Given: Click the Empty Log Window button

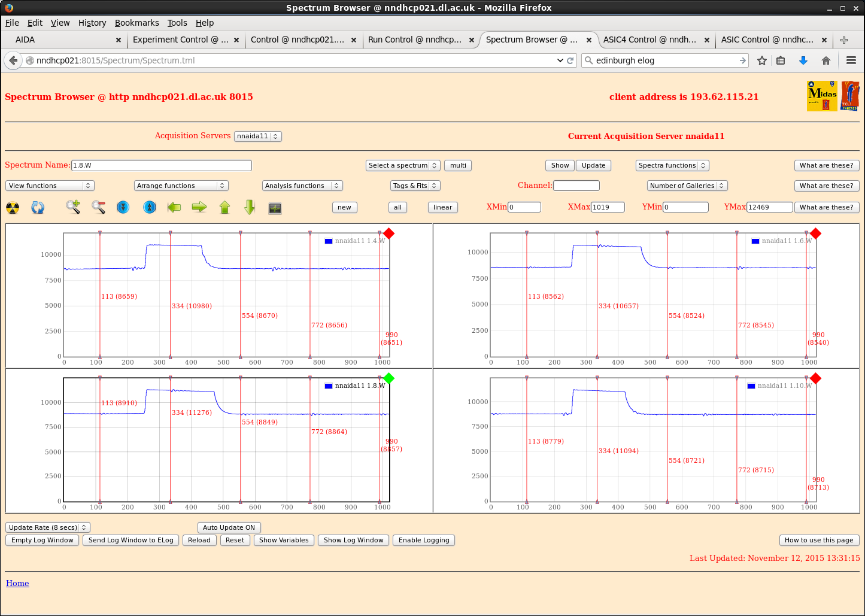Looking at the screenshot, I should (x=43, y=540).
